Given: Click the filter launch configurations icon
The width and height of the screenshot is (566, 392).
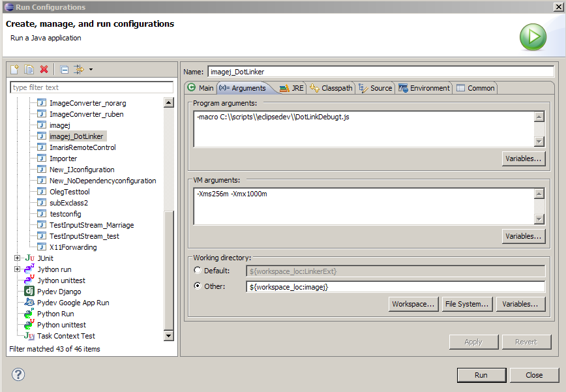Looking at the screenshot, I should click(x=79, y=70).
